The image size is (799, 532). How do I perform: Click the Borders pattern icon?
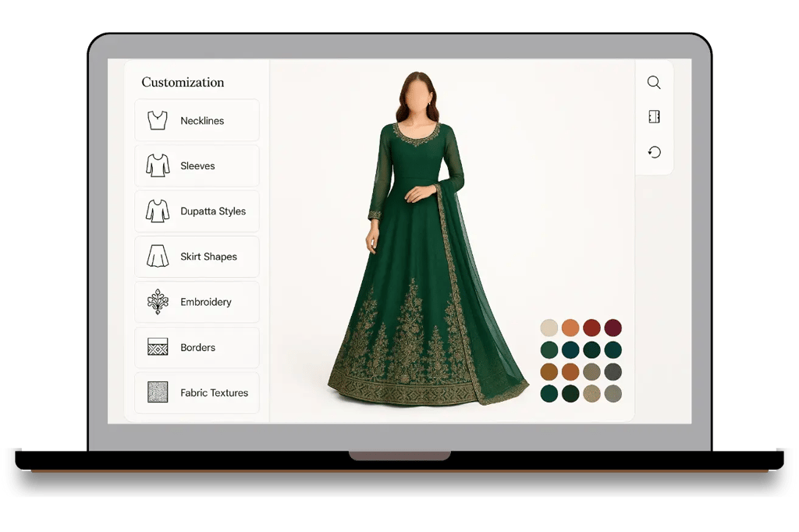click(157, 347)
